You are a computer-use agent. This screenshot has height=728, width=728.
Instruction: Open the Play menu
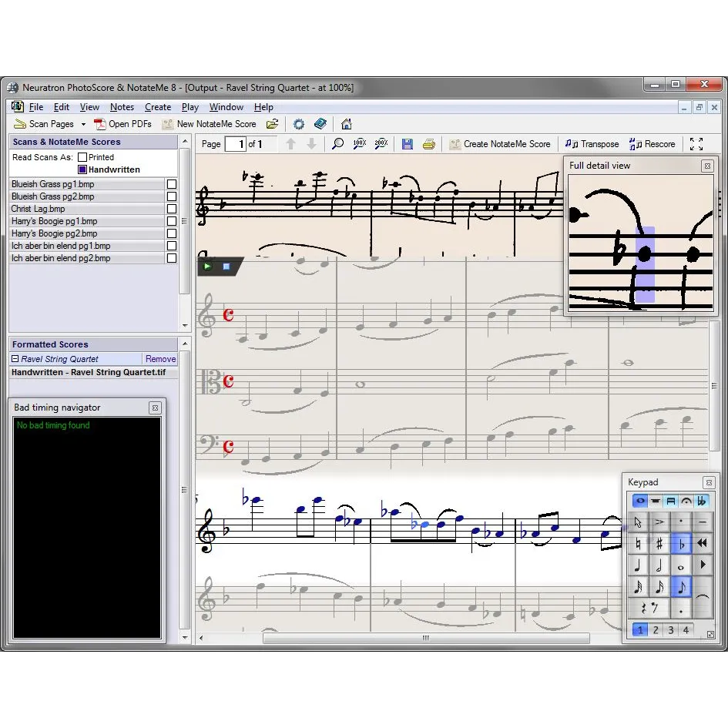pyautogui.click(x=190, y=107)
